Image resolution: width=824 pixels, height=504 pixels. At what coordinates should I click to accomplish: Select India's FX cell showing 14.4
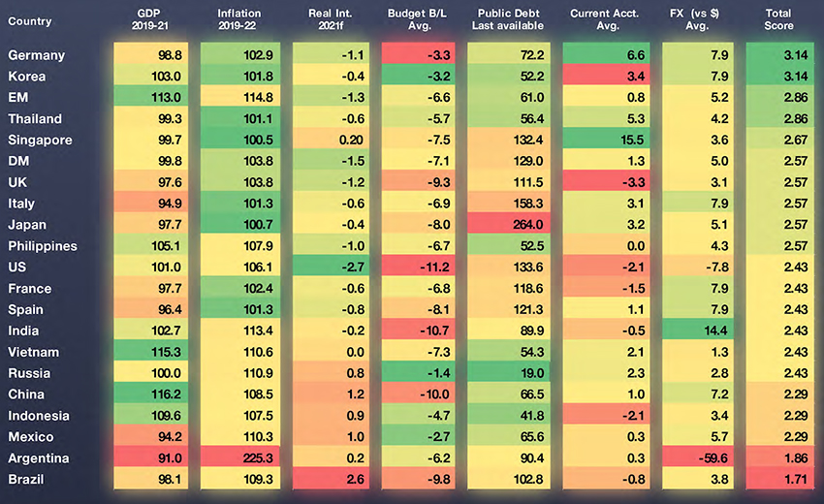pos(693,331)
